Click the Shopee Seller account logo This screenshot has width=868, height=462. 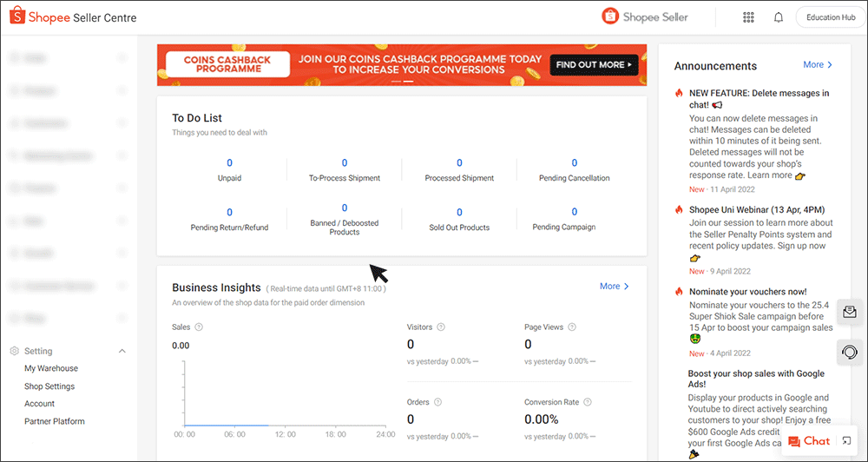645,16
